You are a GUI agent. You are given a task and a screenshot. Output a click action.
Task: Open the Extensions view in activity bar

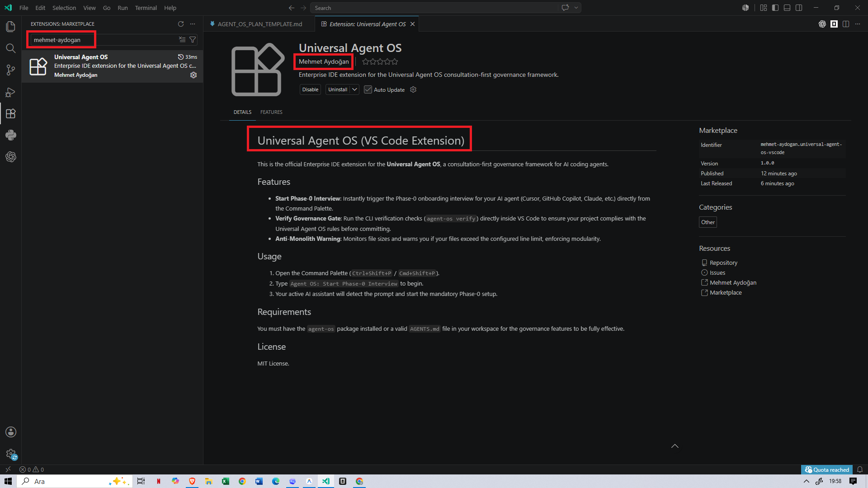tap(11, 113)
